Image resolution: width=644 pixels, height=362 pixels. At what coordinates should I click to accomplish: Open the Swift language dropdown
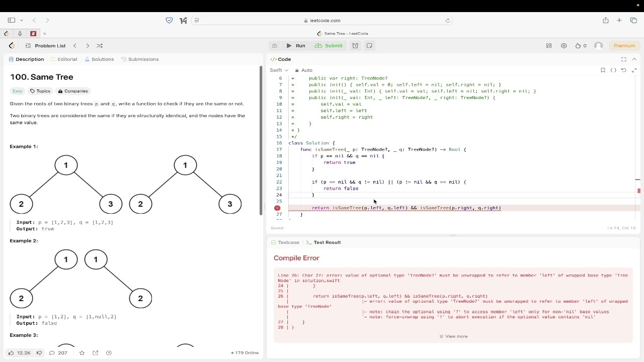[x=279, y=70]
